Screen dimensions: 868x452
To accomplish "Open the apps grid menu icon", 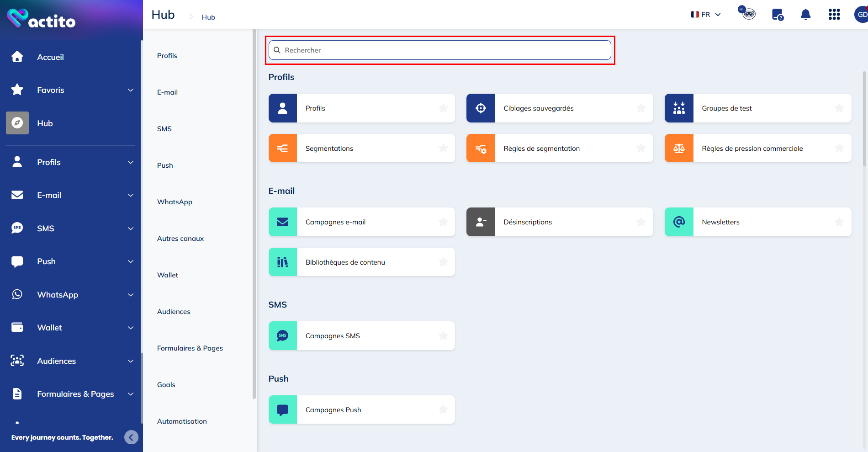I will point(834,15).
